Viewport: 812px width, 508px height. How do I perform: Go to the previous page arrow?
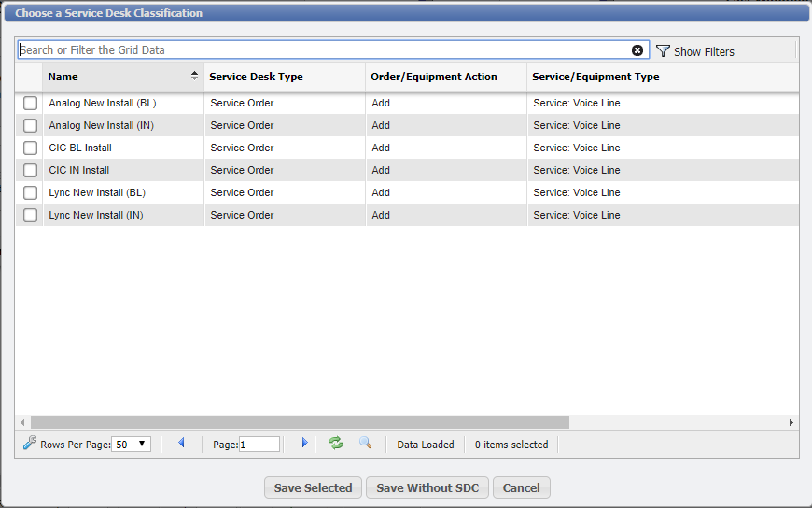click(x=181, y=444)
